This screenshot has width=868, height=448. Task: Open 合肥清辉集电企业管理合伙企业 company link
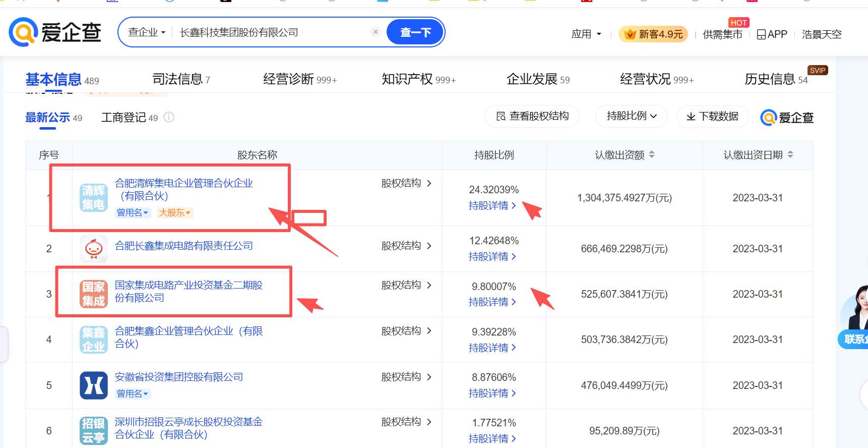[184, 189]
